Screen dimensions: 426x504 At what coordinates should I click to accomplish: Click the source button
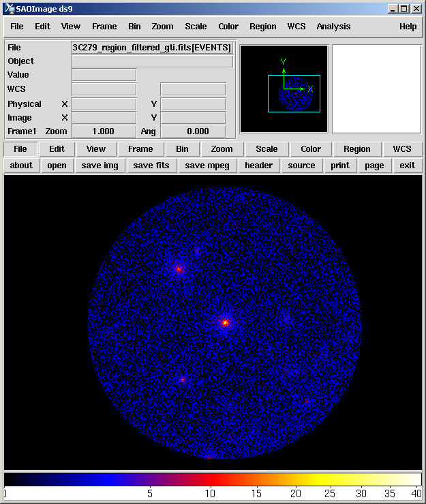coord(301,166)
